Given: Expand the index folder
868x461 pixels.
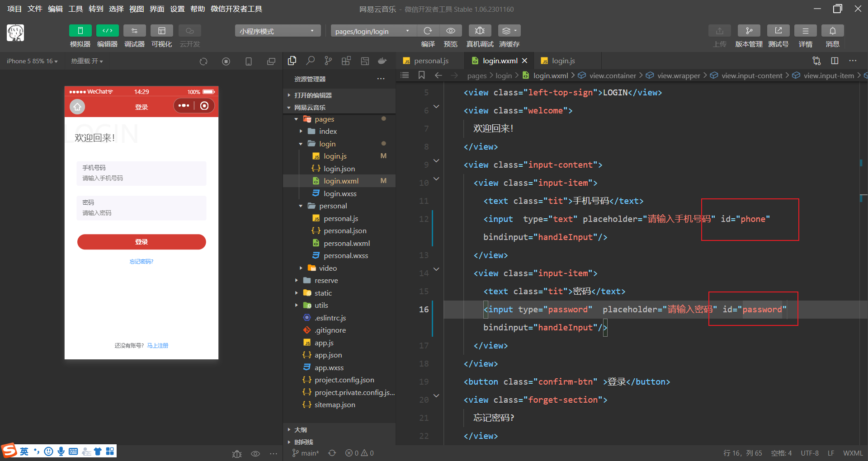Looking at the screenshot, I should click(x=339, y=131).
